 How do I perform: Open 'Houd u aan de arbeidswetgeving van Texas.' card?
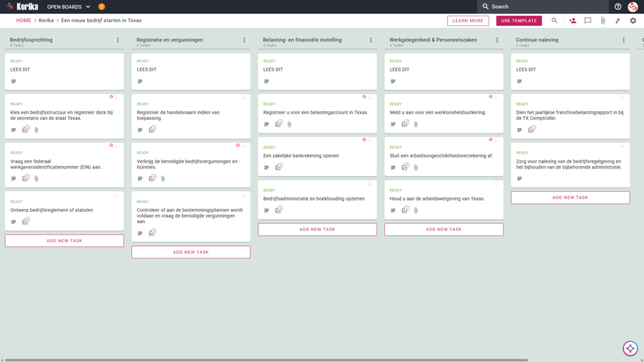pos(443,199)
